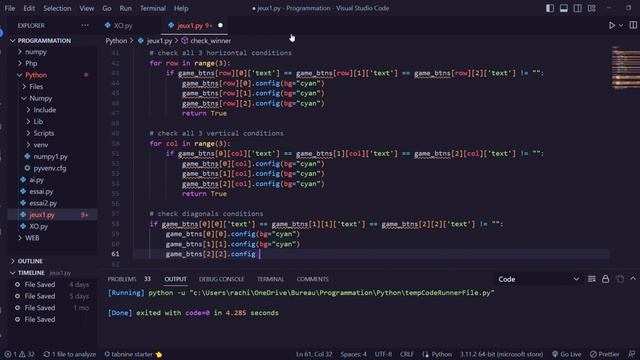Open run options dropdown arrow
The width and height of the screenshot is (640, 360).
click(x=621, y=25)
